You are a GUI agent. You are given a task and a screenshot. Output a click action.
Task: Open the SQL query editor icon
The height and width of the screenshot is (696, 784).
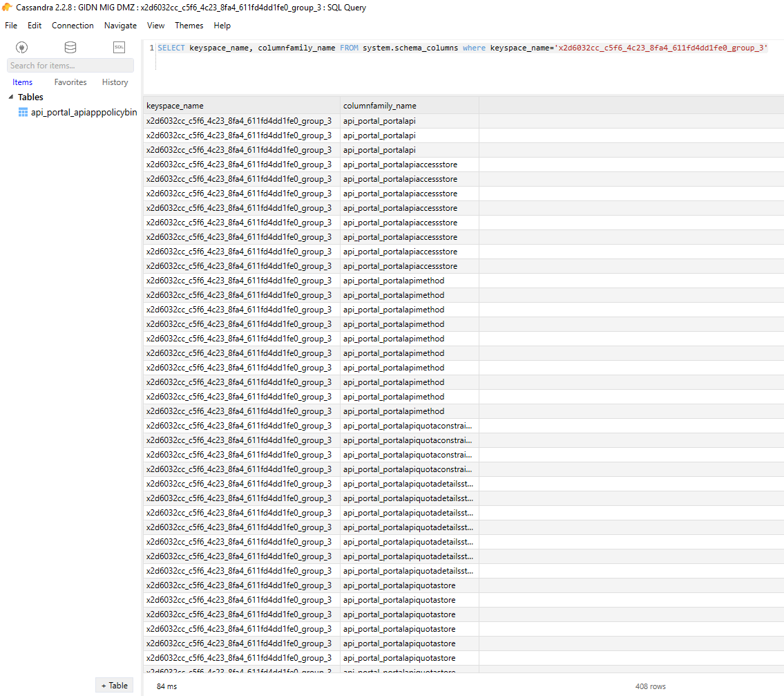[x=119, y=48]
